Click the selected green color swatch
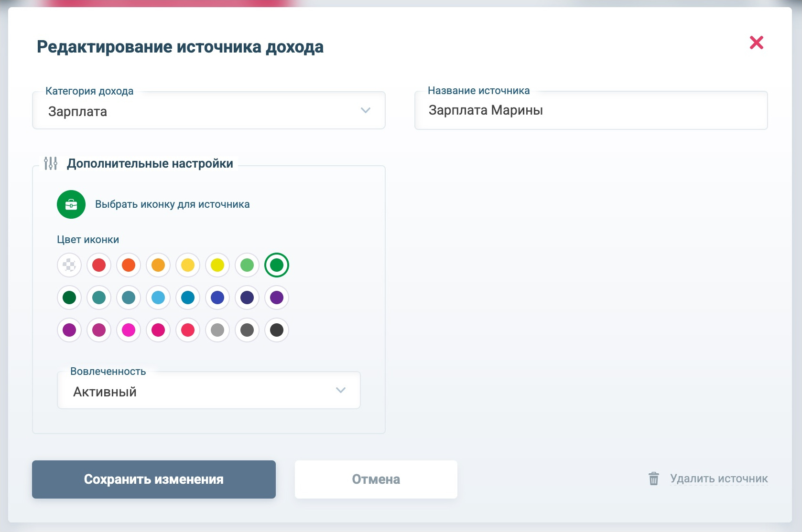The image size is (802, 532). pyautogui.click(x=277, y=265)
